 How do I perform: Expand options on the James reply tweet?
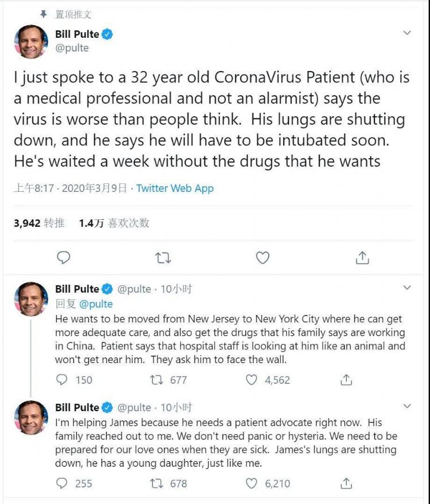(407, 407)
